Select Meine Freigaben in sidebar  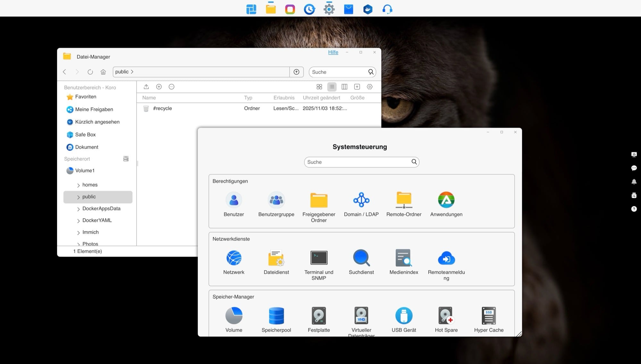click(x=94, y=110)
